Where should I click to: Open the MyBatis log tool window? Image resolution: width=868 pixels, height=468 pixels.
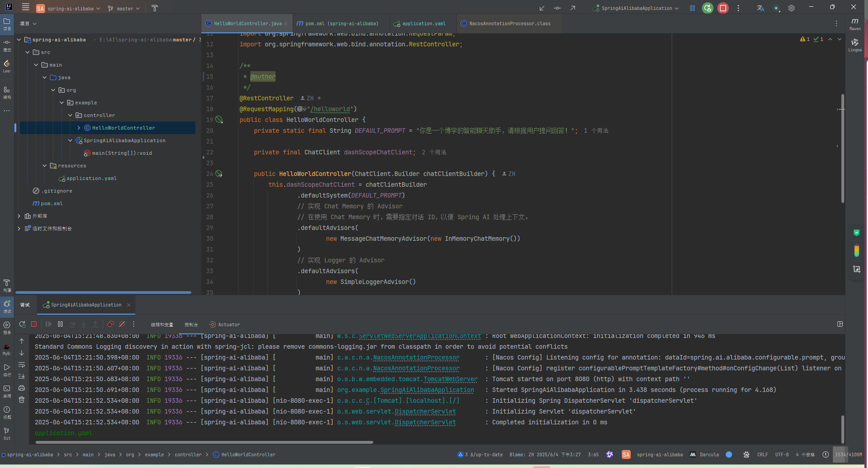click(x=7, y=349)
